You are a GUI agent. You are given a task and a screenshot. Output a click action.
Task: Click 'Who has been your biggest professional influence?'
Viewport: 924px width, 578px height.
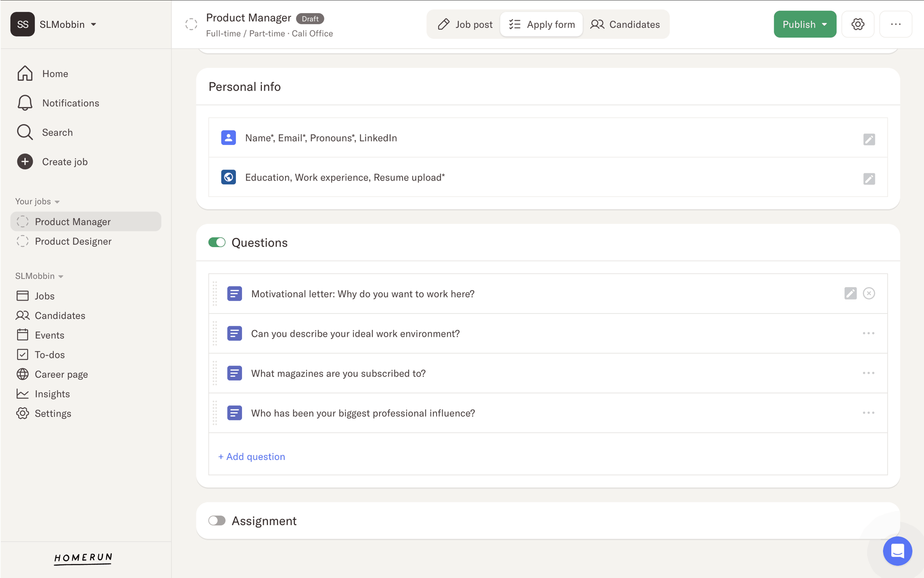pyautogui.click(x=363, y=413)
